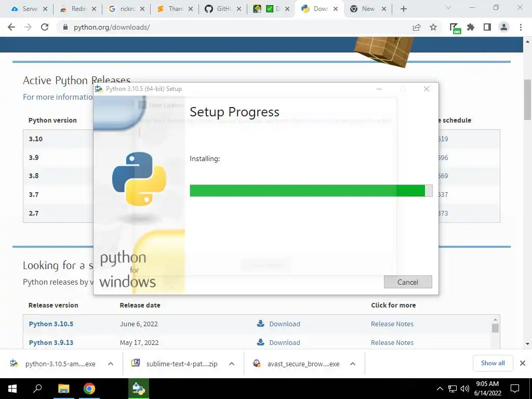Open Python 3.10.5 release link
This screenshot has width=532, height=399.
[x=51, y=324]
